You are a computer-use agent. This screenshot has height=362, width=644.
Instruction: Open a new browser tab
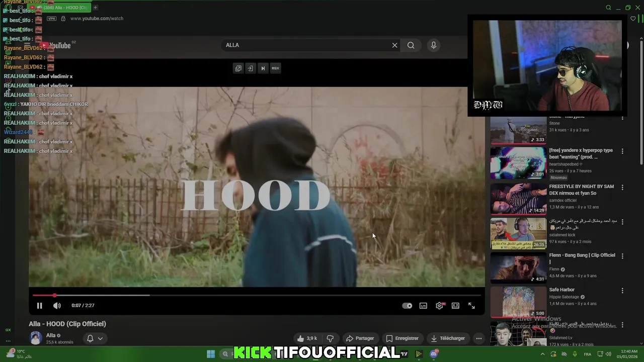(x=95, y=8)
